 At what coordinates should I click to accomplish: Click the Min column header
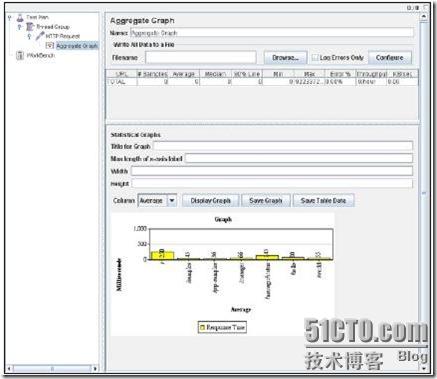(x=278, y=74)
